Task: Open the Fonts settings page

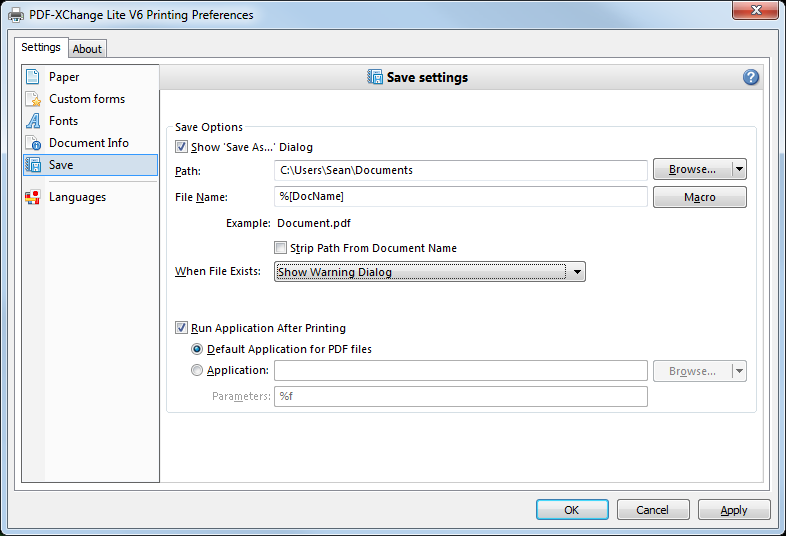Action: [x=91, y=121]
